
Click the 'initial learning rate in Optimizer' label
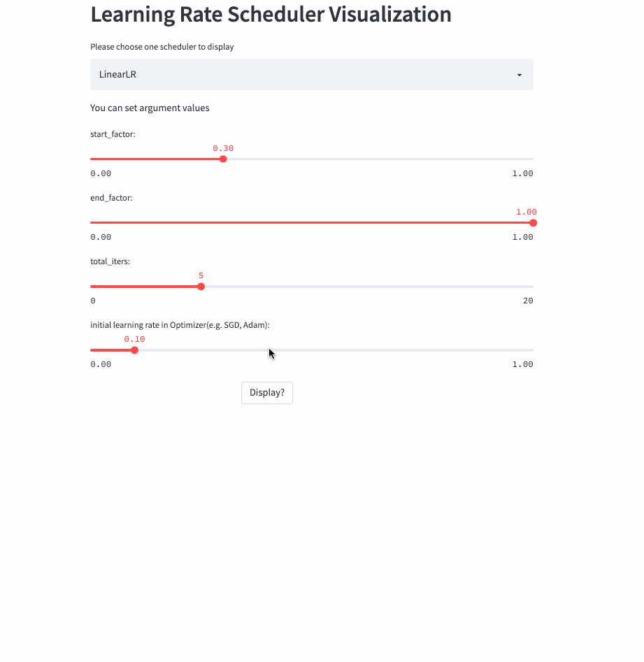point(180,325)
